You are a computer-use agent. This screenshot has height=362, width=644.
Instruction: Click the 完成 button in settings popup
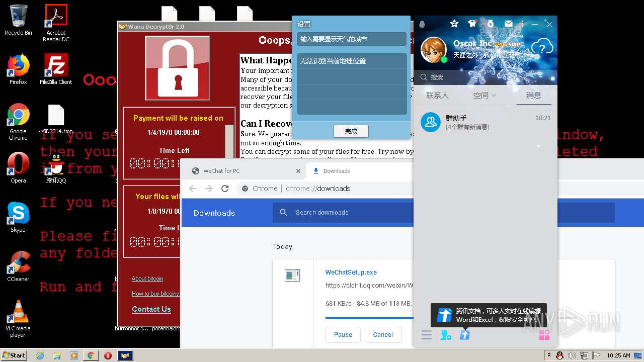(x=351, y=131)
